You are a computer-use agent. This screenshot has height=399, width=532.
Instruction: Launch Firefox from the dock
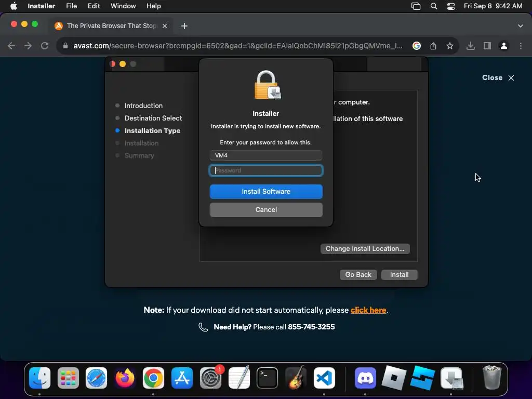125,378
